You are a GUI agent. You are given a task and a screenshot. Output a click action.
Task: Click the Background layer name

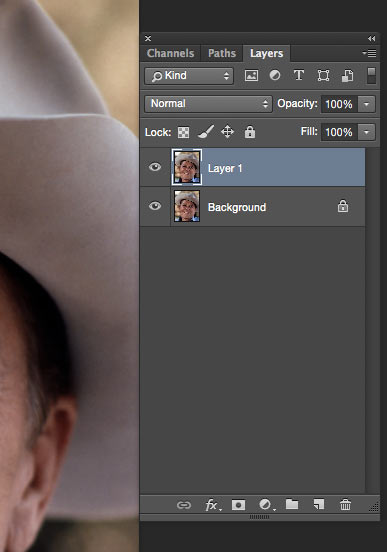[x=237, y=207]
